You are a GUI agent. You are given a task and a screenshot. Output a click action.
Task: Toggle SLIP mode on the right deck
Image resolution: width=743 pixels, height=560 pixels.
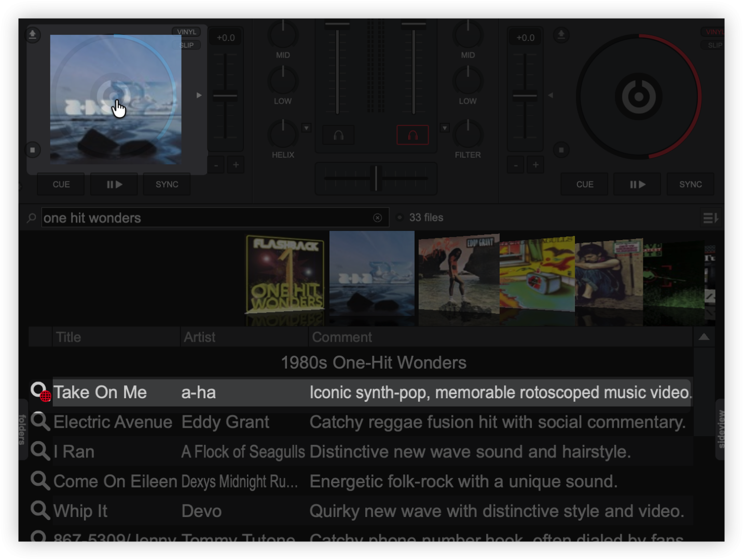click(714, 45)
